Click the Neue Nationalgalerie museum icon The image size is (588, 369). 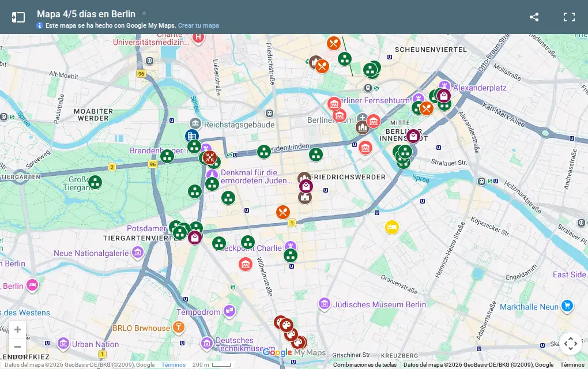click(x=138, y=253)
